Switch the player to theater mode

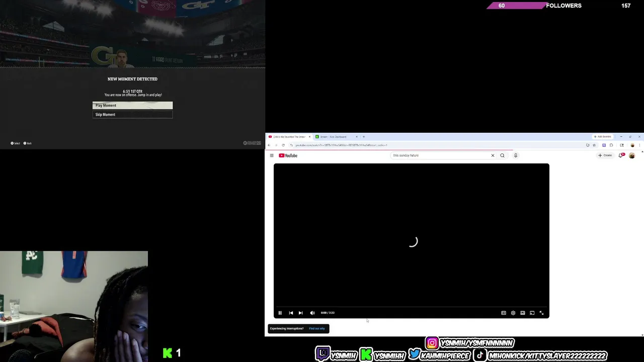coord(523,313)
